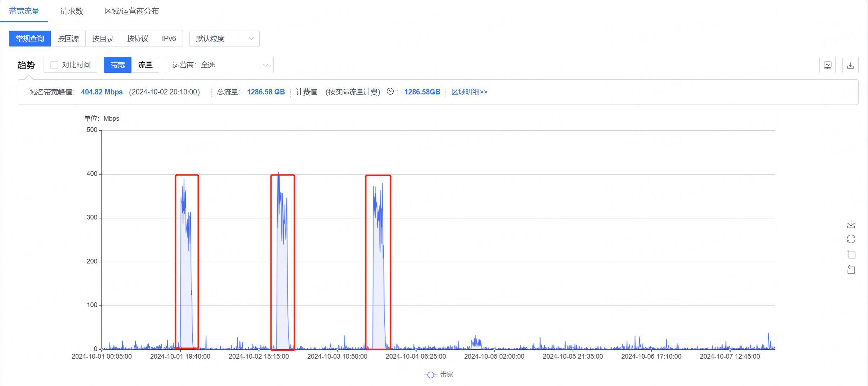Click the IPv6 query button
The width and height of the screenshot is (868, 386).
coord(169,39)
